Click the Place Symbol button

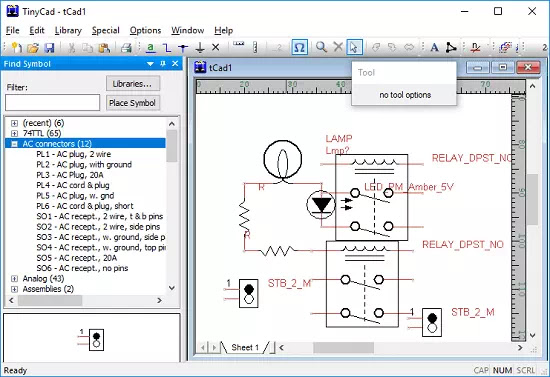[x=133, y=103]
